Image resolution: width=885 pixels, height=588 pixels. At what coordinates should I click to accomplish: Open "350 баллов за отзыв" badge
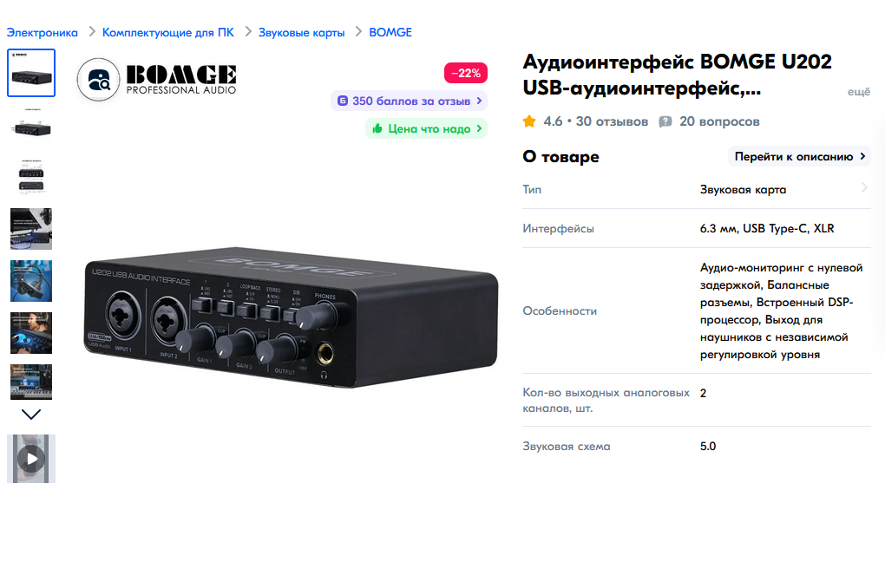409,101
